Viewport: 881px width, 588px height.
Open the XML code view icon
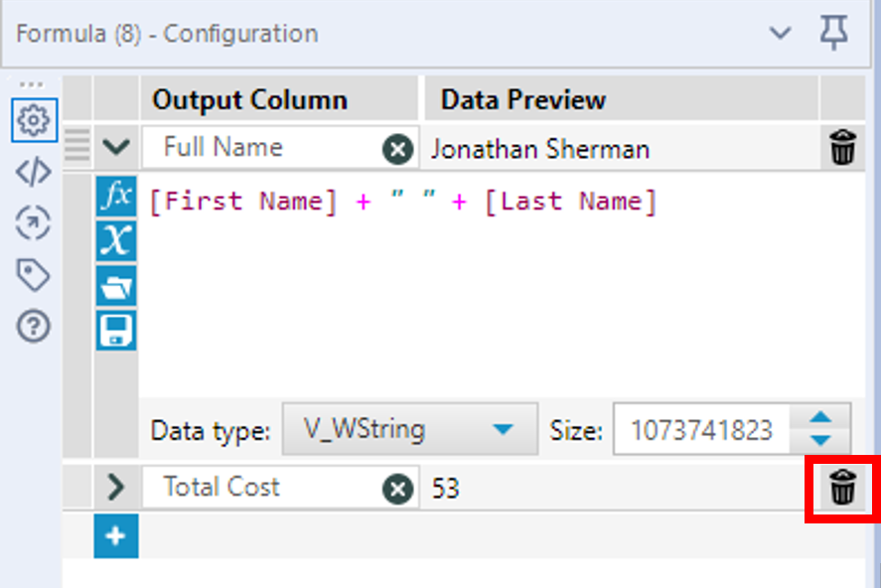click(34, 171)
